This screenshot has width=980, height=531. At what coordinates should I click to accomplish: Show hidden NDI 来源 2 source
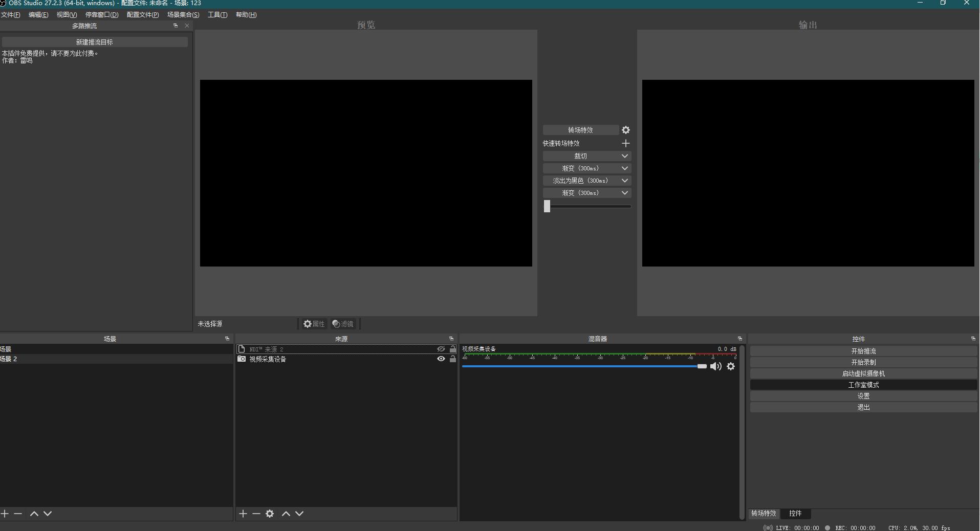[441, 349]
